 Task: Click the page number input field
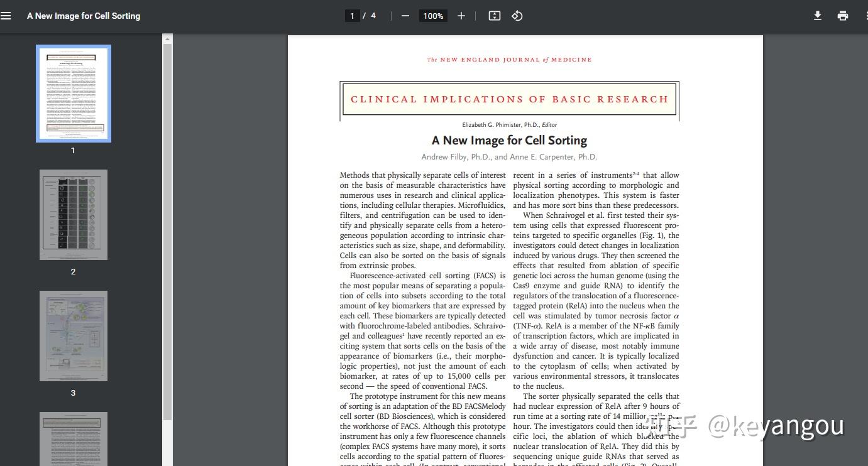pos(353,16)
